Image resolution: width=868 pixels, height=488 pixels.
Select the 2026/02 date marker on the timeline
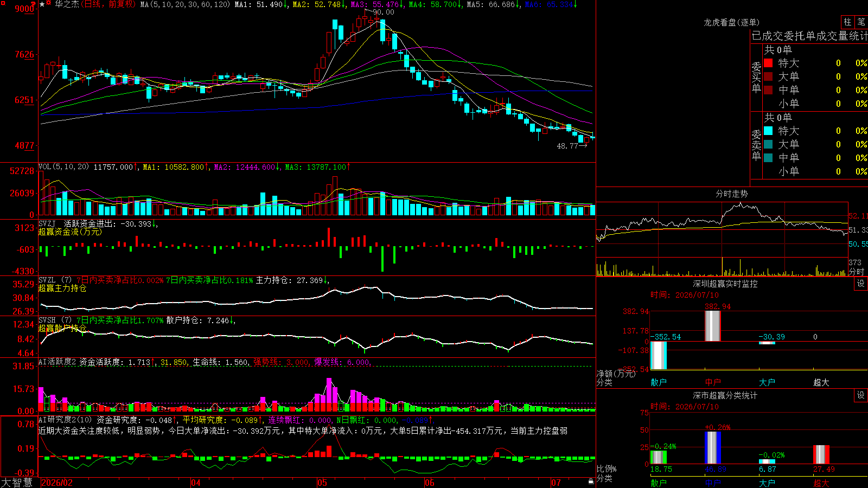point(57,483)
